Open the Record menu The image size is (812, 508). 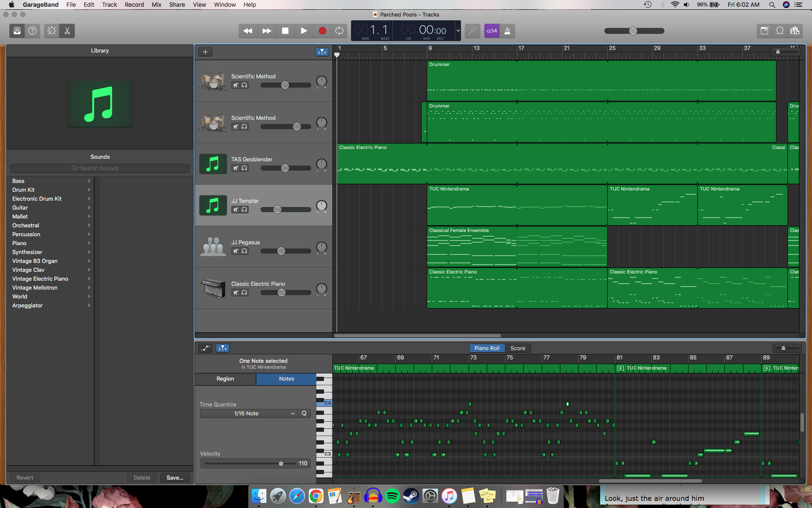[x=134, y=5]
